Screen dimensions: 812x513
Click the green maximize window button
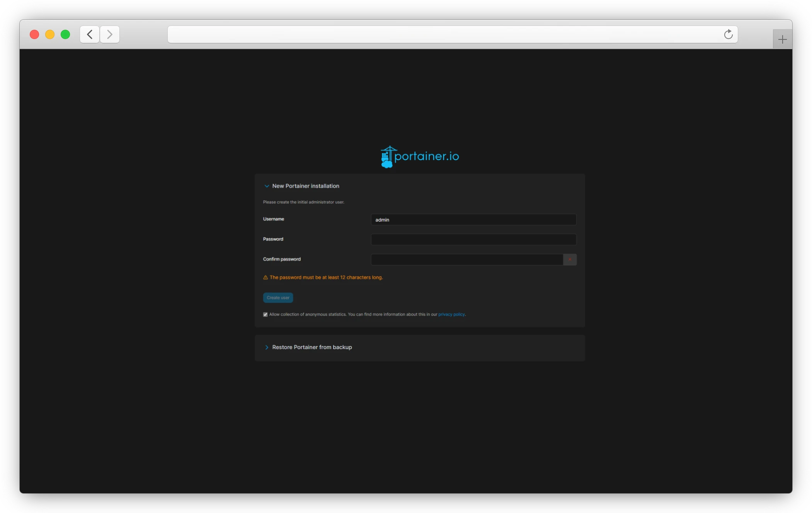[x=65, y=34]
